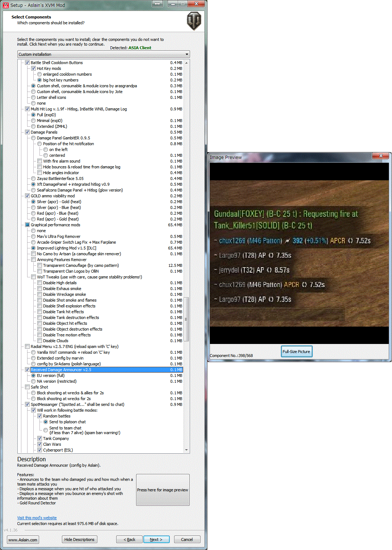Toggle Cybersport (ESL) checkbox
Image resolution: width=392 pixels, height=550 pixels.
coord(39,450)
